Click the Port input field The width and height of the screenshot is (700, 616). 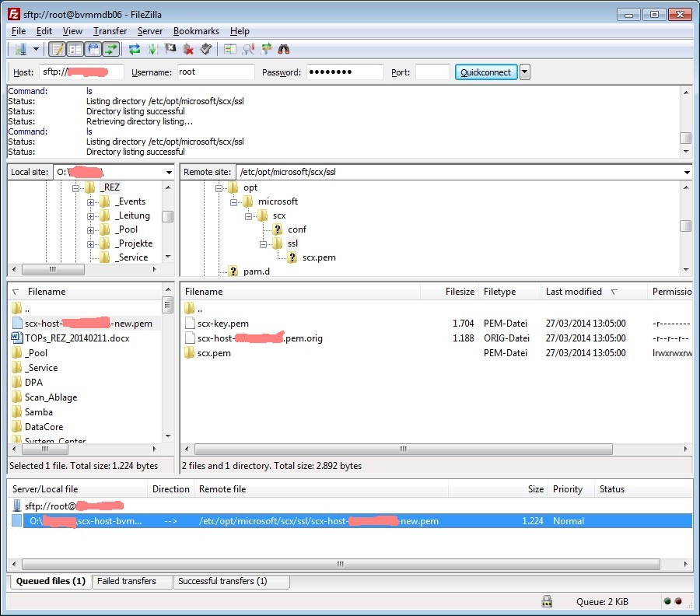(432, 72)
